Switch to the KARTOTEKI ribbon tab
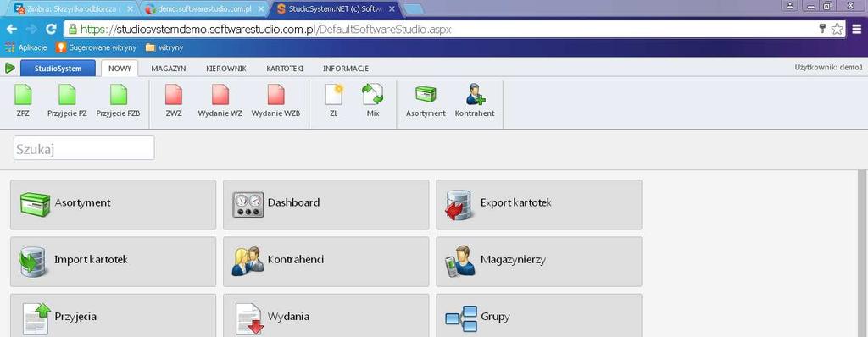 285,69
